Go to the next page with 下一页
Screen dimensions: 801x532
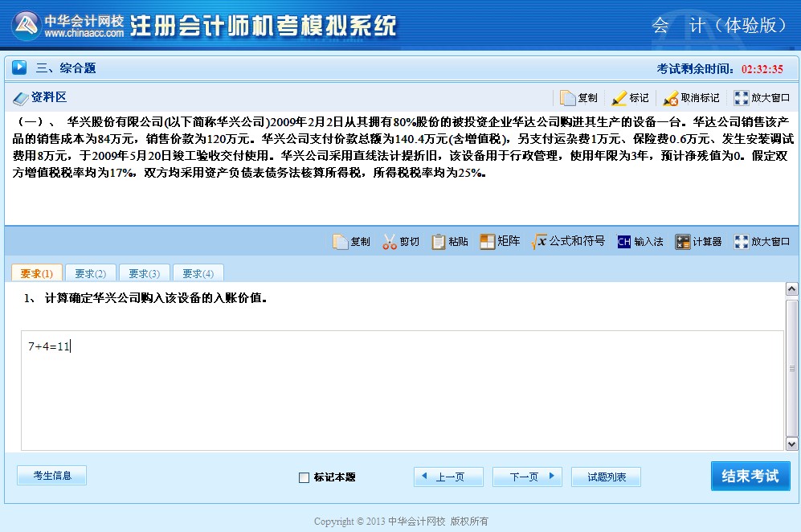[x=526, y=476]
